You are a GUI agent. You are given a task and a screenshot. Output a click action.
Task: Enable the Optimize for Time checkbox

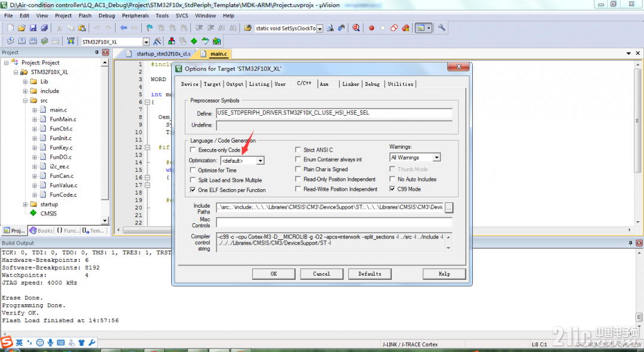(x=193, y=170)
